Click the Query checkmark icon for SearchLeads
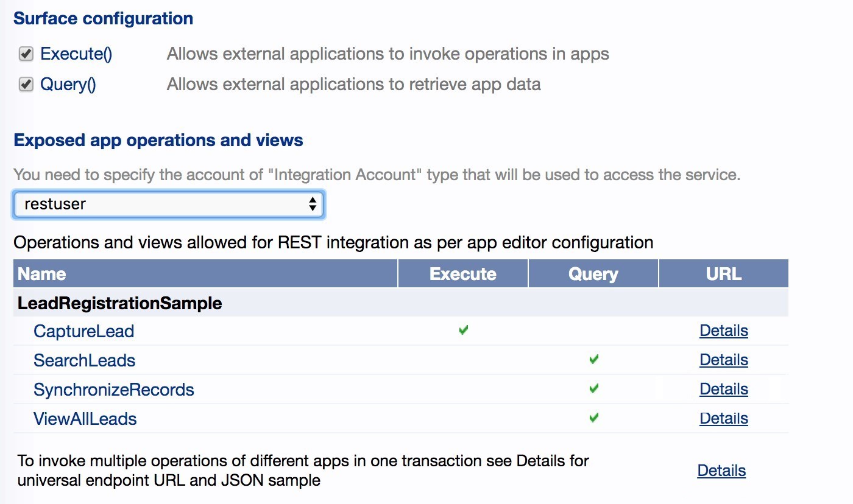This screenshot has width=853, height=504. [593, 359]
